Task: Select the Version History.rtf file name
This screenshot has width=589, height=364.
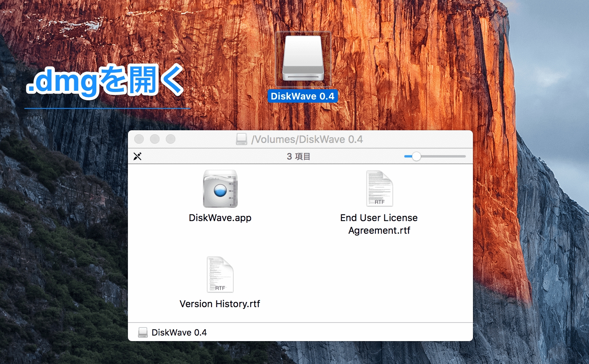Action: pos(220,304)
